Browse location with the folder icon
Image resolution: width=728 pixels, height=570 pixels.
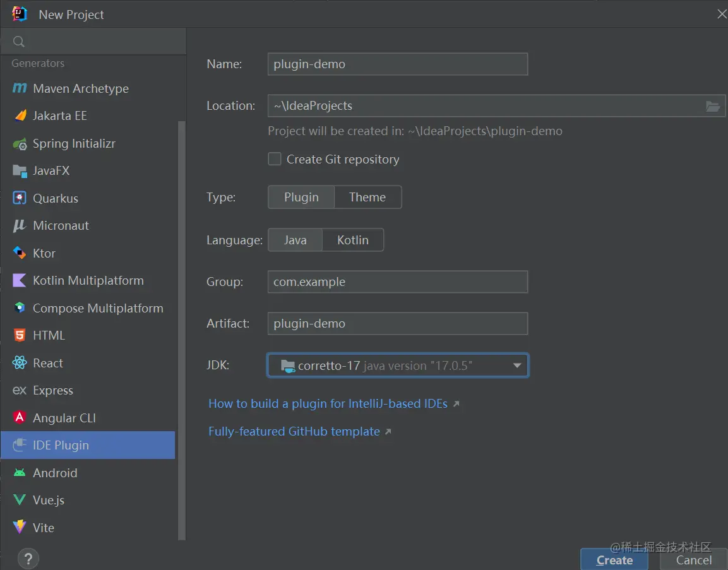pyautogui.click(x=713, y=106)
